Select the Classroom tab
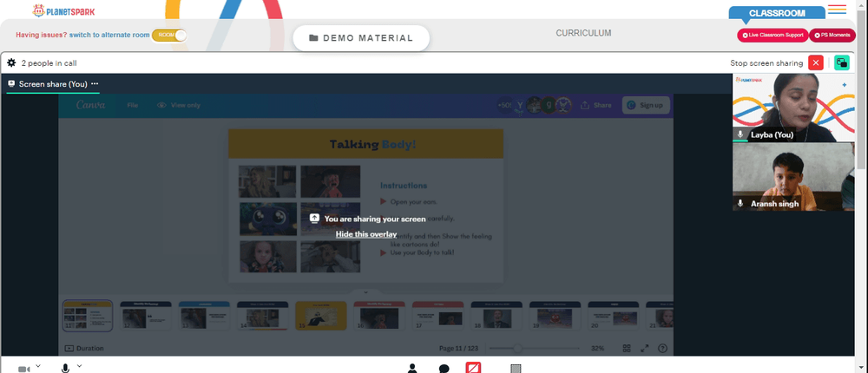This screenshot has height=373, width=868. coord(777,13)
